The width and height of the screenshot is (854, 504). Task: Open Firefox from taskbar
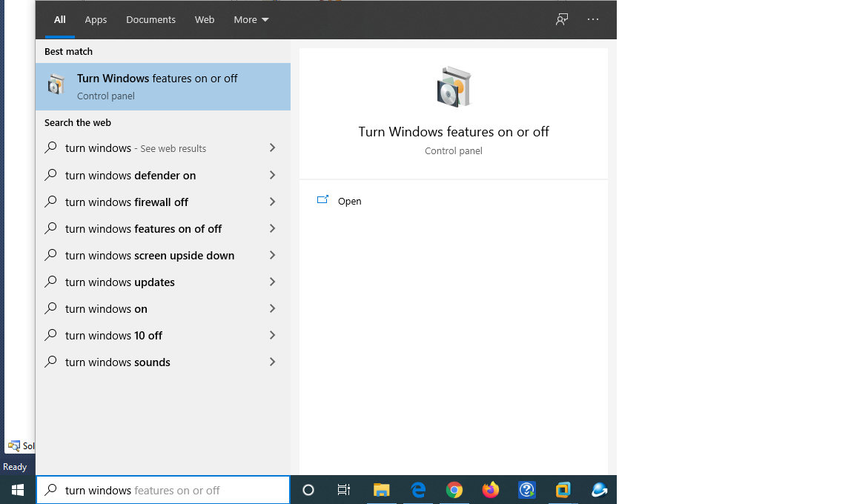(491, 490)
